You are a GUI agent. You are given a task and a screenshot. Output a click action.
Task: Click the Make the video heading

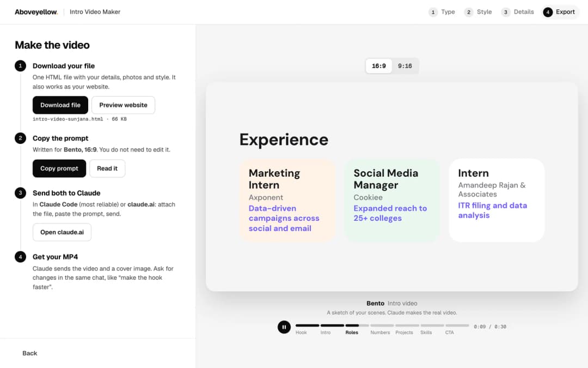point(52,45)
